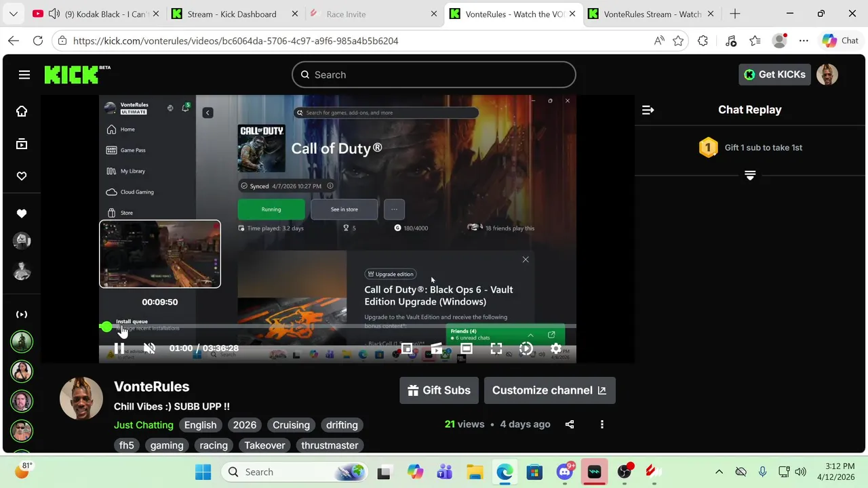868x488 pixels.
Task: Select the Takeover tag
Action: pyautogui.click(x=264, y=445)
